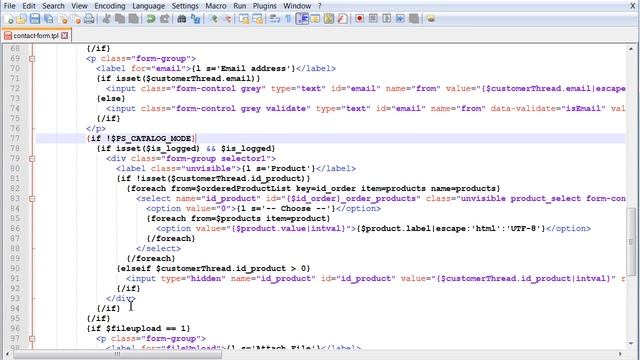Click '{foreach from=$products item=product}' text
This screenshot has width=640, height=360.
click(238, 218)
